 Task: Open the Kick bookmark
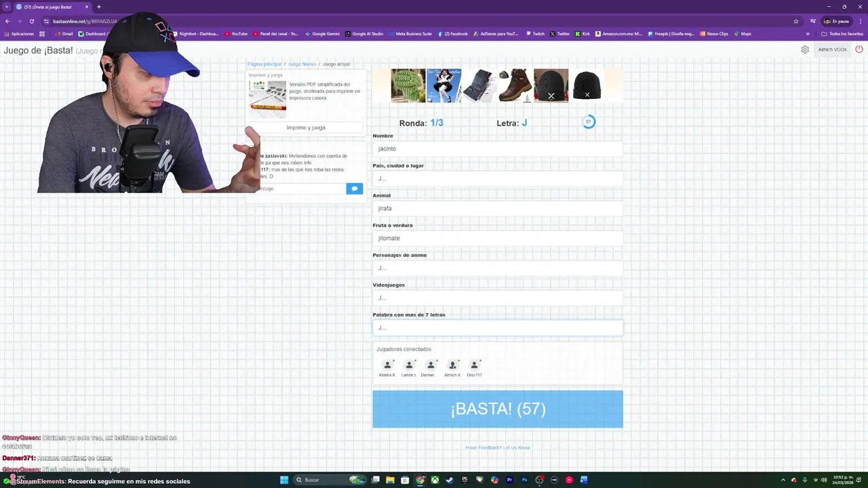click(x=583, y=34)
